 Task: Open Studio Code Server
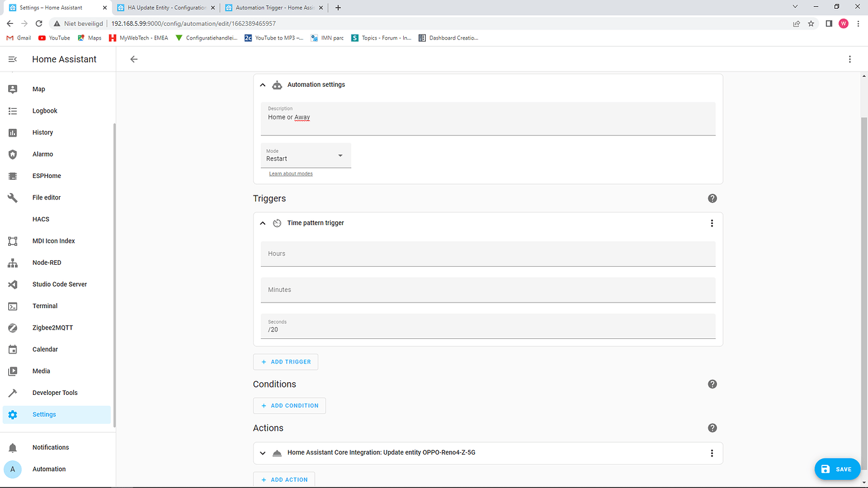click(x=59, y=284)
